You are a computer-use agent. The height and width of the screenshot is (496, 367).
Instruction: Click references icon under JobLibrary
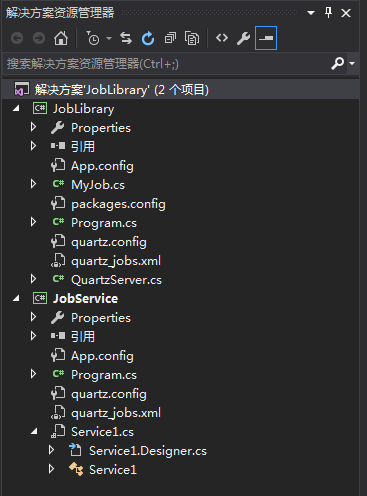[x=58, y=146]
